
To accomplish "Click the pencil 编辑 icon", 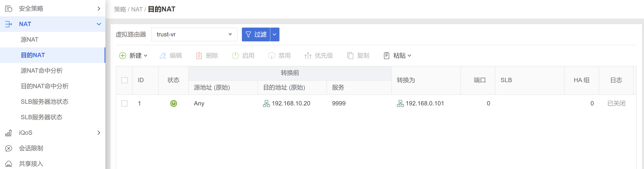I will pos(163,56).
